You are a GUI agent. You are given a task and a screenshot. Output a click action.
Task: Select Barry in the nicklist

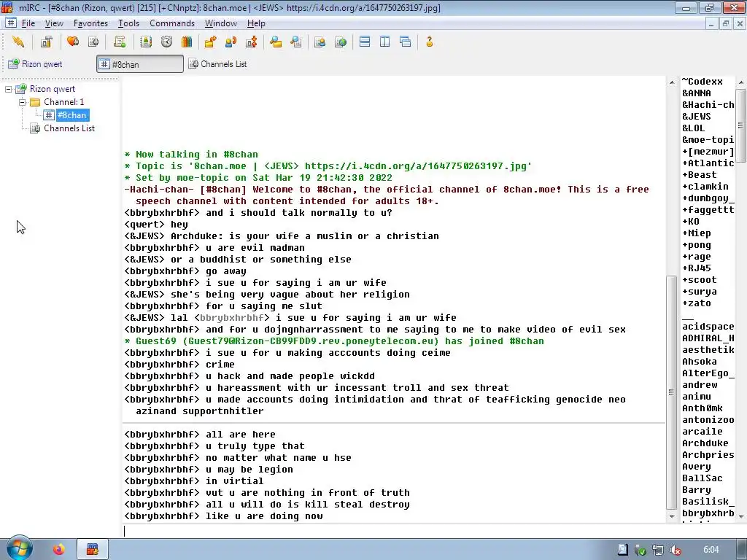[697, 490]
